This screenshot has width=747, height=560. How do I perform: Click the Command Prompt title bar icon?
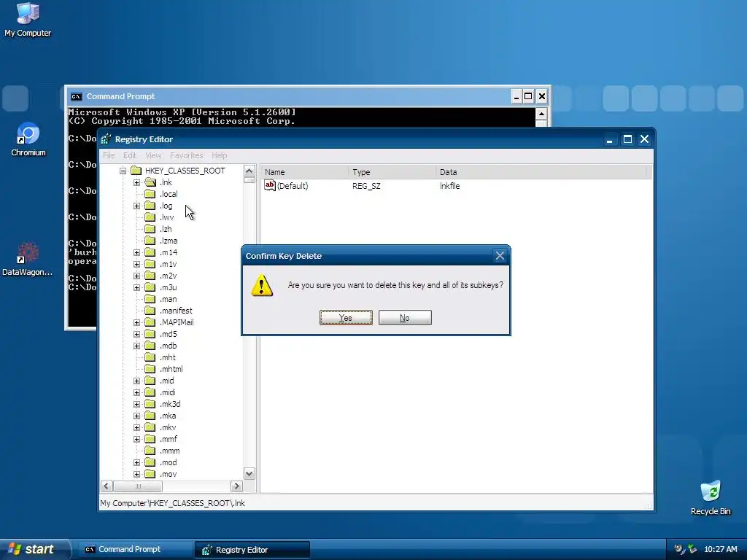coord(76,96)
